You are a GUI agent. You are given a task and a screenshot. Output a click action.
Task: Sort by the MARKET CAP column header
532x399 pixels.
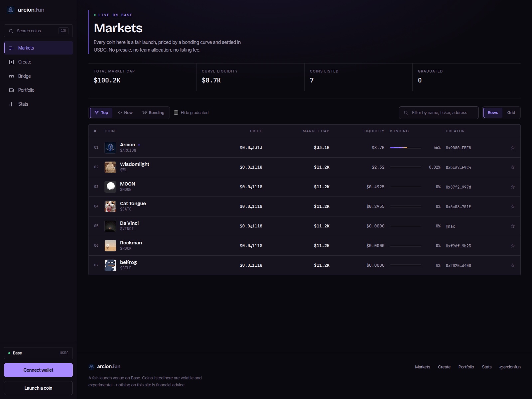point(316,131)
